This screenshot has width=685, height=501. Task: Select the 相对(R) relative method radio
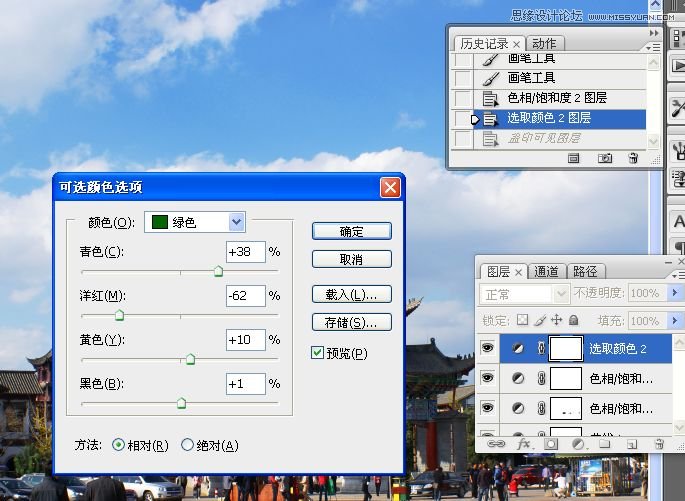118,445
